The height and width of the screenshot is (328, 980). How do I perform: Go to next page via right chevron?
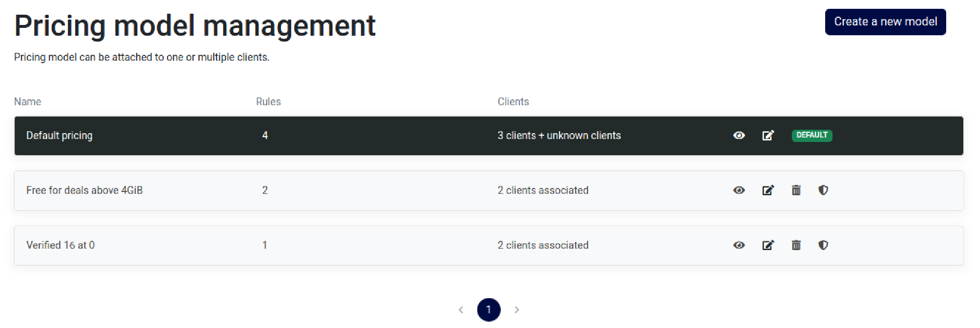tap(517, 309)
